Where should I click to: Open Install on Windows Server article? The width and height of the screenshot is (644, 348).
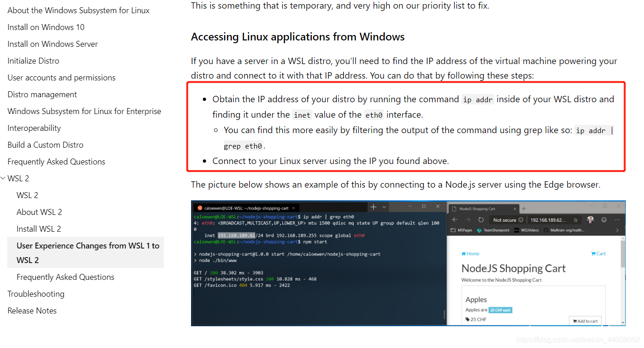click(x=53, y=44)
